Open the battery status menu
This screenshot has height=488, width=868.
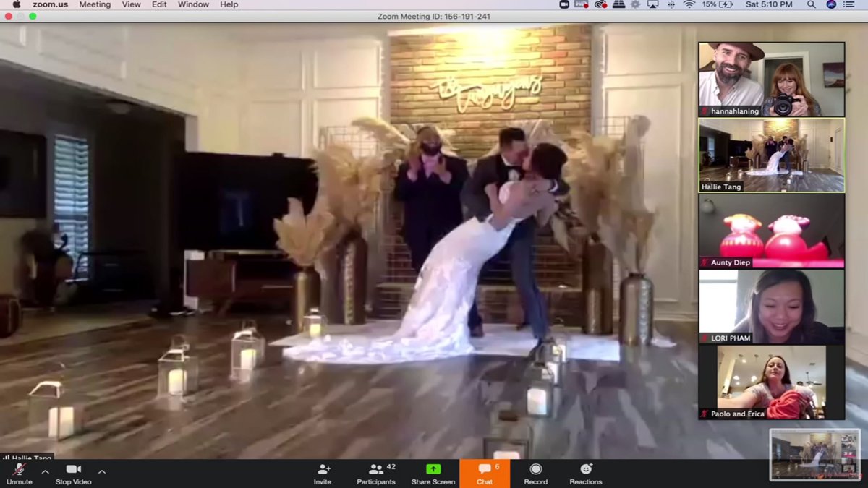(718, 4)
